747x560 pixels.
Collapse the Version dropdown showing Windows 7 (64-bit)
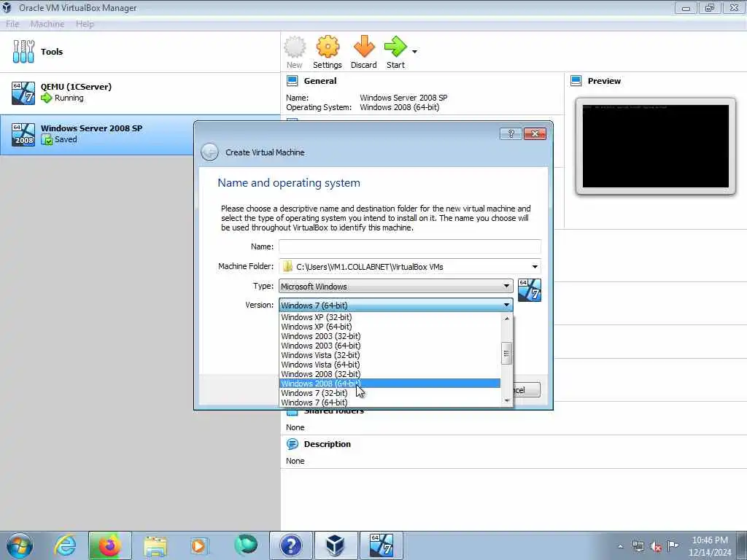pos(395,306)
